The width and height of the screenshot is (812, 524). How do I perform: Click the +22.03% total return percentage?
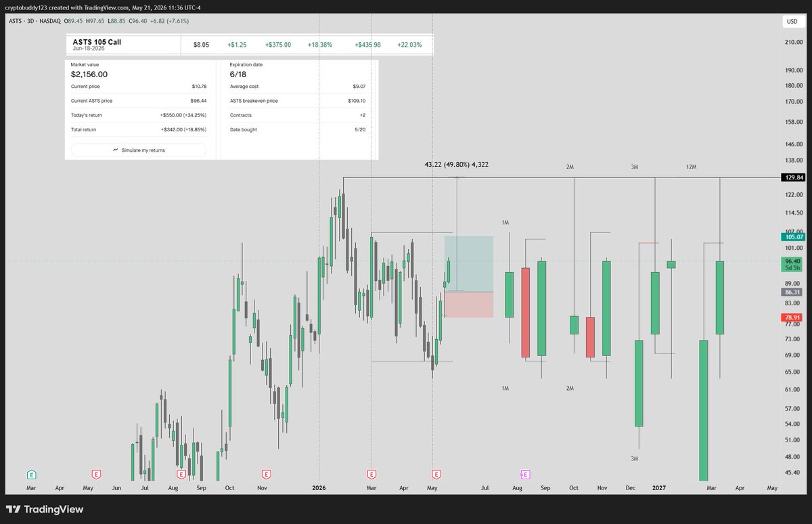click(410, 45)
